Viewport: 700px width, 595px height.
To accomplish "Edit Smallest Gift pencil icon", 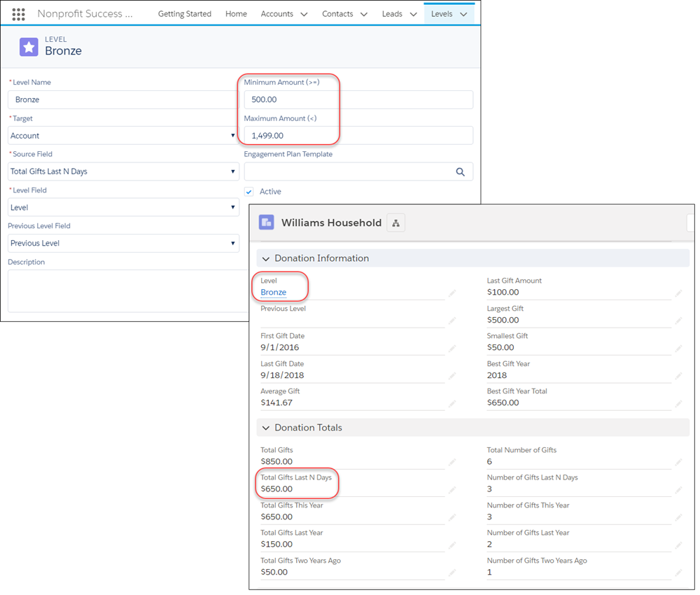I will (x=678, y=348).
